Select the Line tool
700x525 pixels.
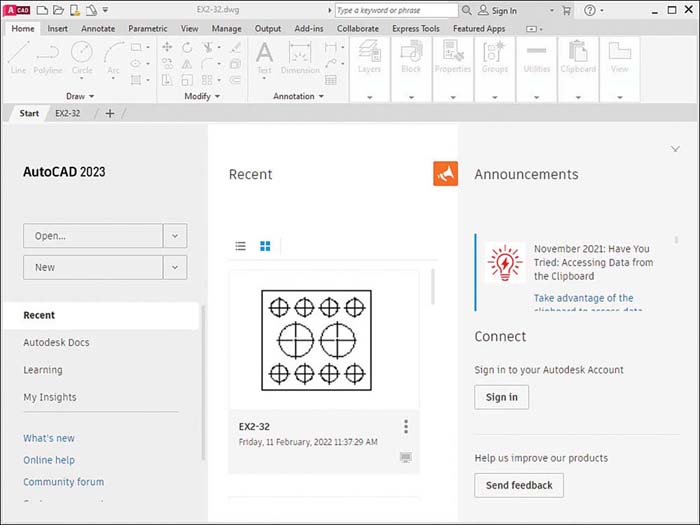(x=18, y=58)
